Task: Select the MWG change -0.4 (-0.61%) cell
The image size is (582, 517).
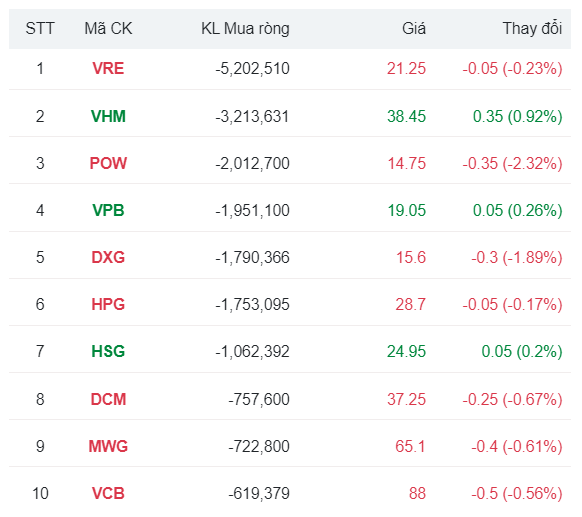Action: tap(517, 446)
